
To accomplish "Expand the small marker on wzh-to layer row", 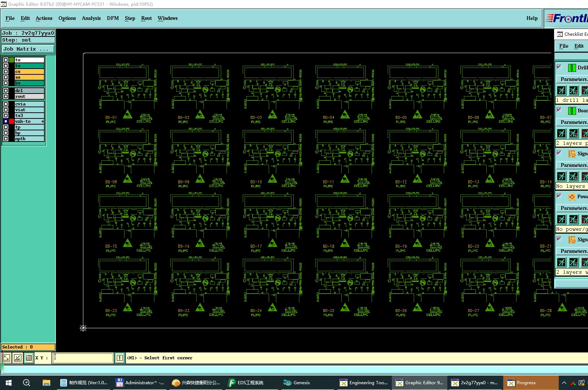I will point(43,121).
